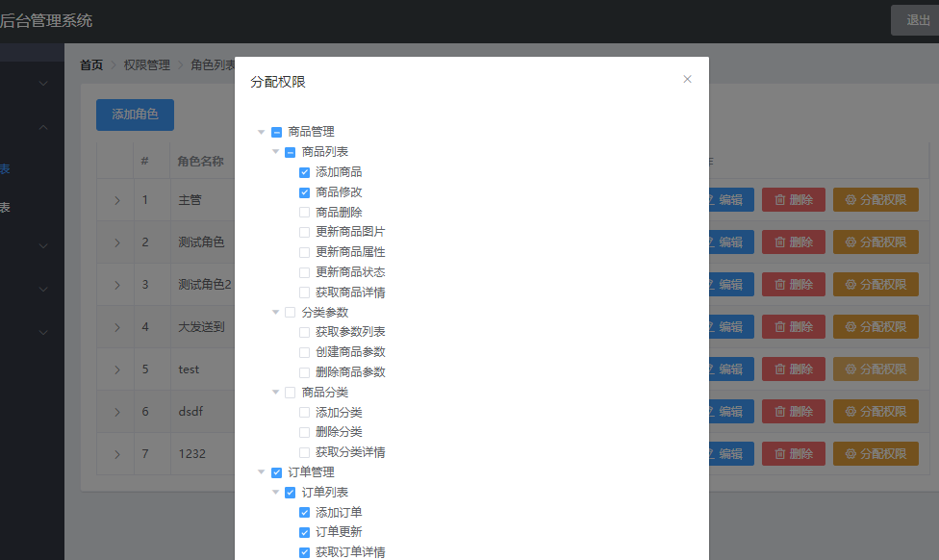The image size is (939, 560).
Task: Tick the 更新商品图片 checkbox
Action: [x=304, y=233]
